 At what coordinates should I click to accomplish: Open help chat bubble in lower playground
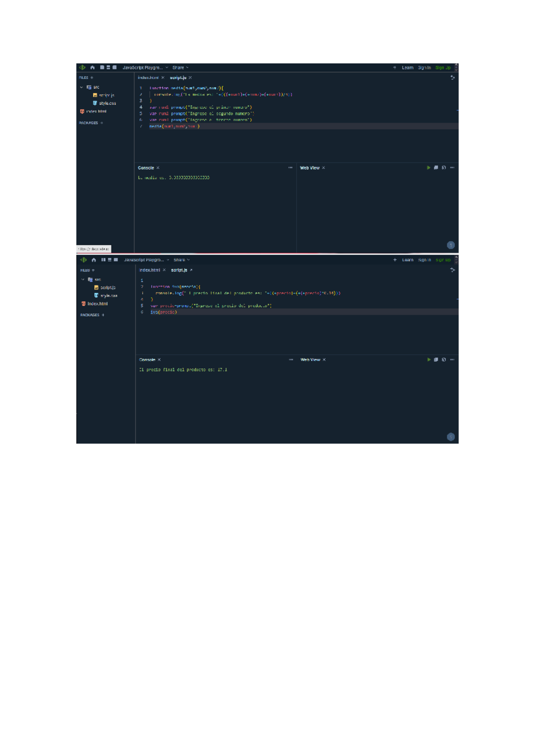[451, 437]
